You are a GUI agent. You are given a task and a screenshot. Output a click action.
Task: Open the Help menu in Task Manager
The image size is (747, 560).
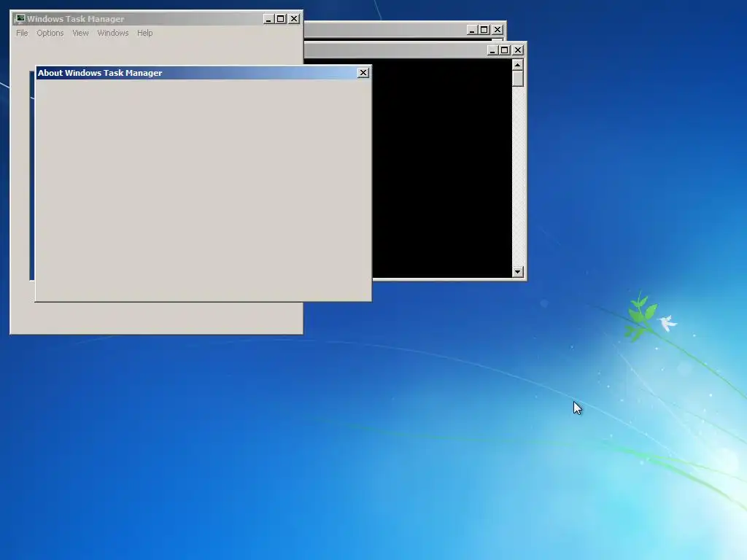145,33
